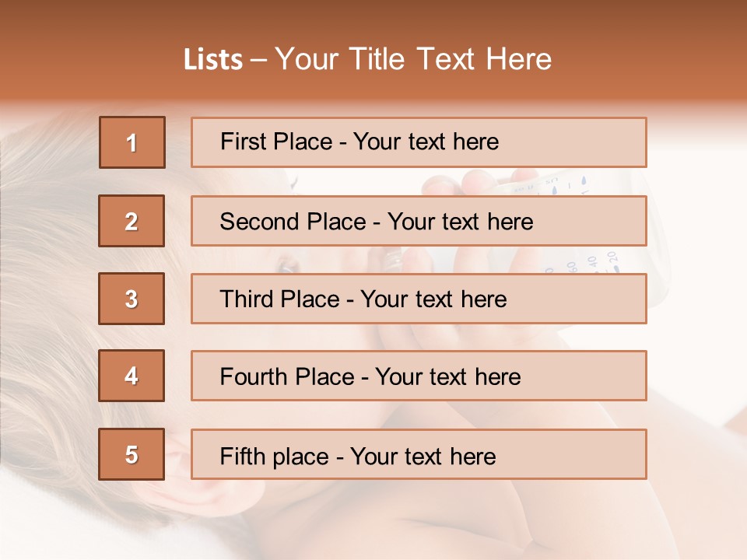Click the Fifth place text box
Image resolution: width=747 pixels, height=560 pixels.
click(419, 454)
